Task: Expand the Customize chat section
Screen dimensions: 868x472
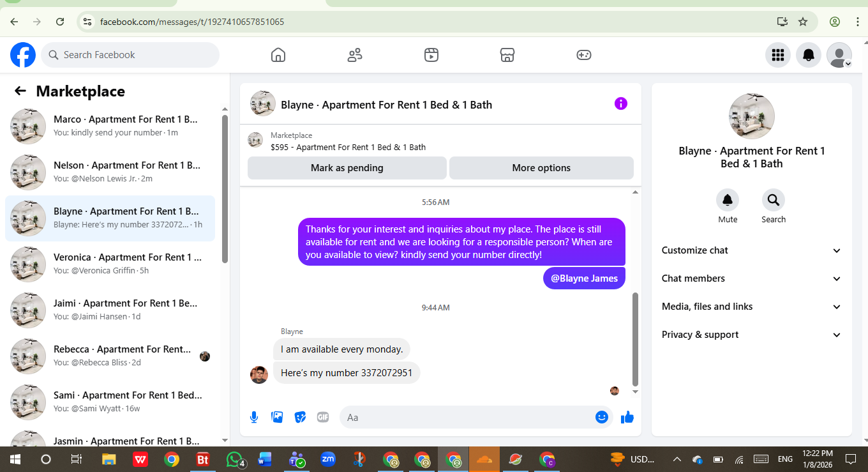Action: 752,250
